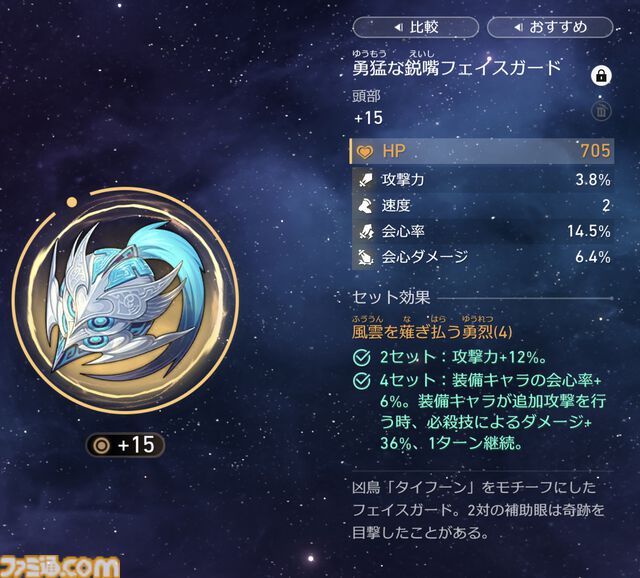The width and height of the screenshot is (640, 578).
Task: Toggle the lock icon on the relic
Action: pyautogui.click(x=601, y=76)
